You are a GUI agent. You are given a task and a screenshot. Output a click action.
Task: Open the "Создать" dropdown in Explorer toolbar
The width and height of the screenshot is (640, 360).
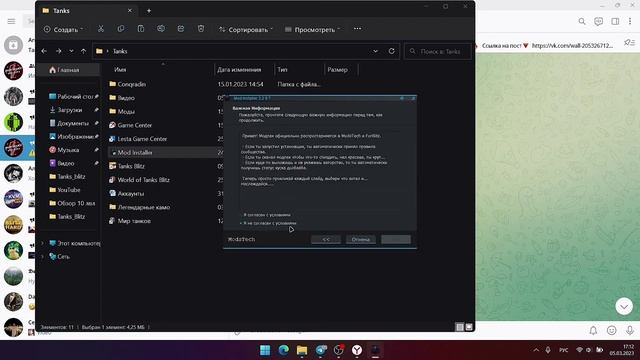pos(63,29)
